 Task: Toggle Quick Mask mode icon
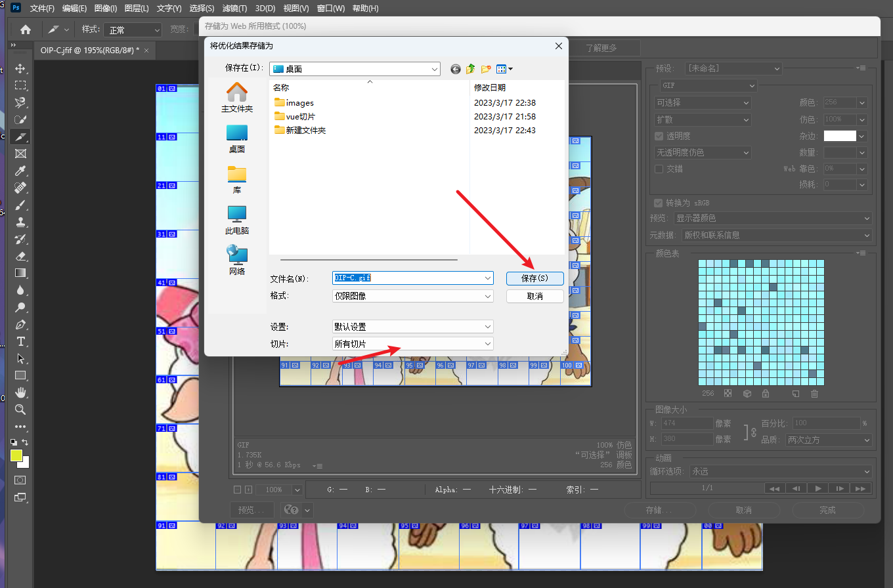20,480
